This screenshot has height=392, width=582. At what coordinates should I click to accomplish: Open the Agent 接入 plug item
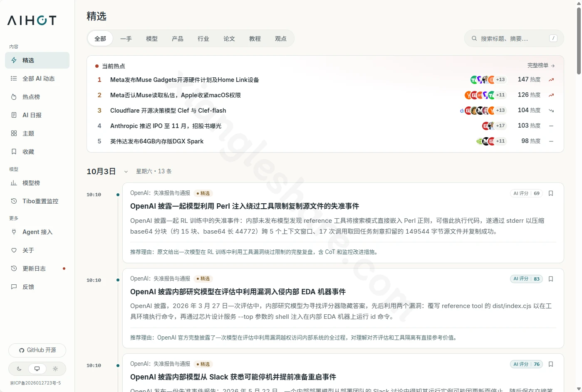pyautogui.click(x=37, y=232)
